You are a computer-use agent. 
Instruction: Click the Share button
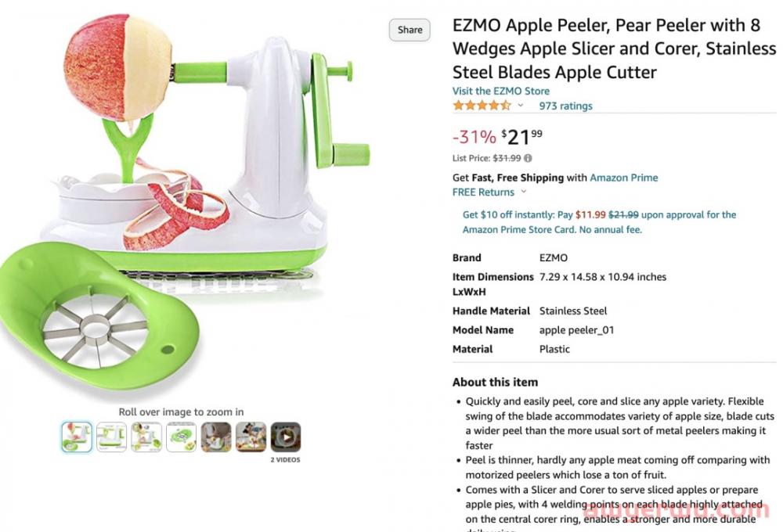[410, 30]
